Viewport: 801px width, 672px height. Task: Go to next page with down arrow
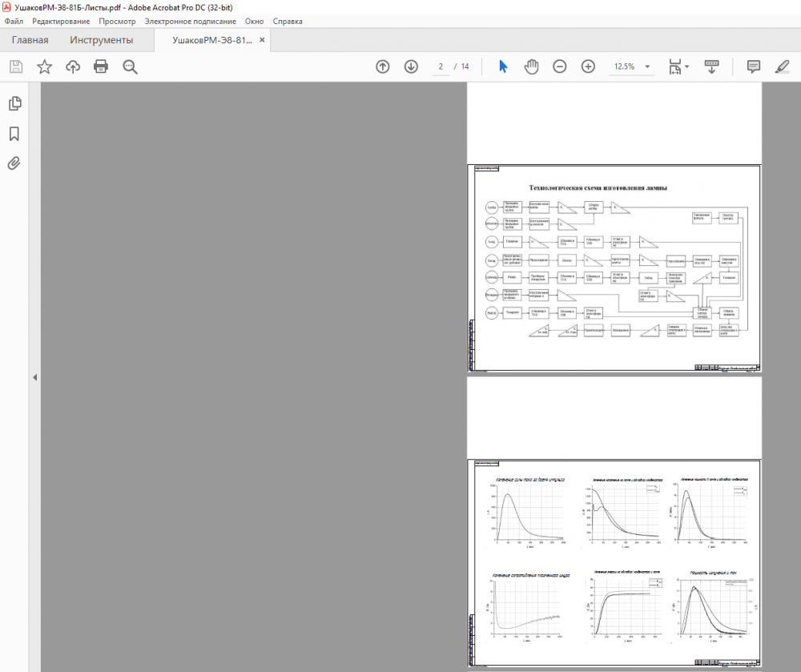pos(411,66)
